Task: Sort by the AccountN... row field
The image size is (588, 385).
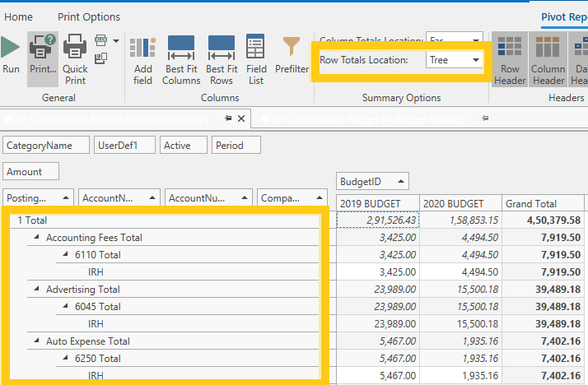Action: [x=119, y=197]
